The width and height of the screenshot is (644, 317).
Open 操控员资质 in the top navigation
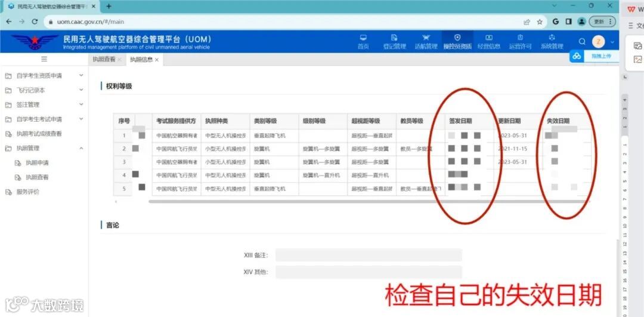[457, 42]
